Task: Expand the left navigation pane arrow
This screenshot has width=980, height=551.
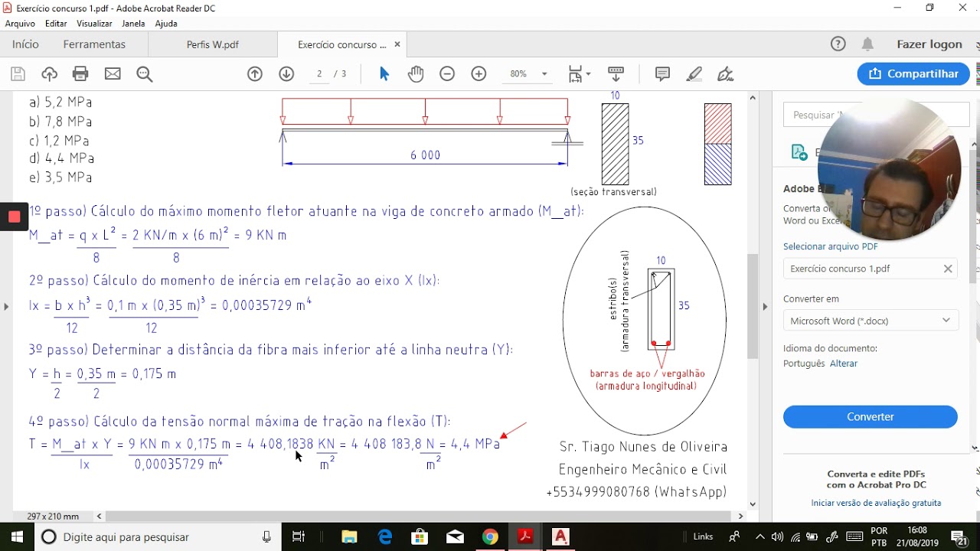Action: click(x=6, y=307)
